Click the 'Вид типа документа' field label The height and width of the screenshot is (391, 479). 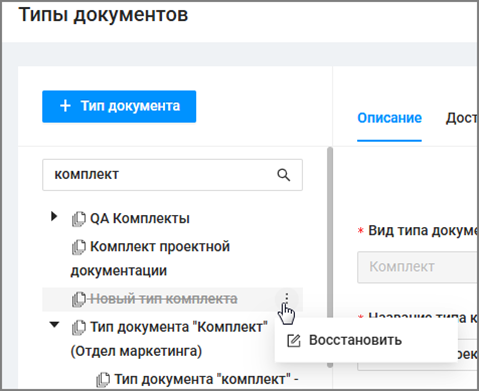click(422, 231)
